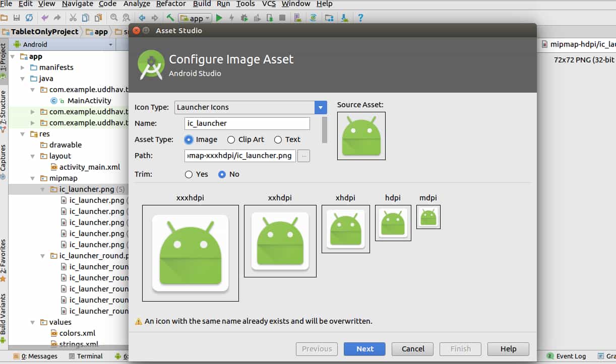The height and width of the screenshot is (364, 616).
Task: Select the Text asset type radio
Action: [x=278, y=139]
